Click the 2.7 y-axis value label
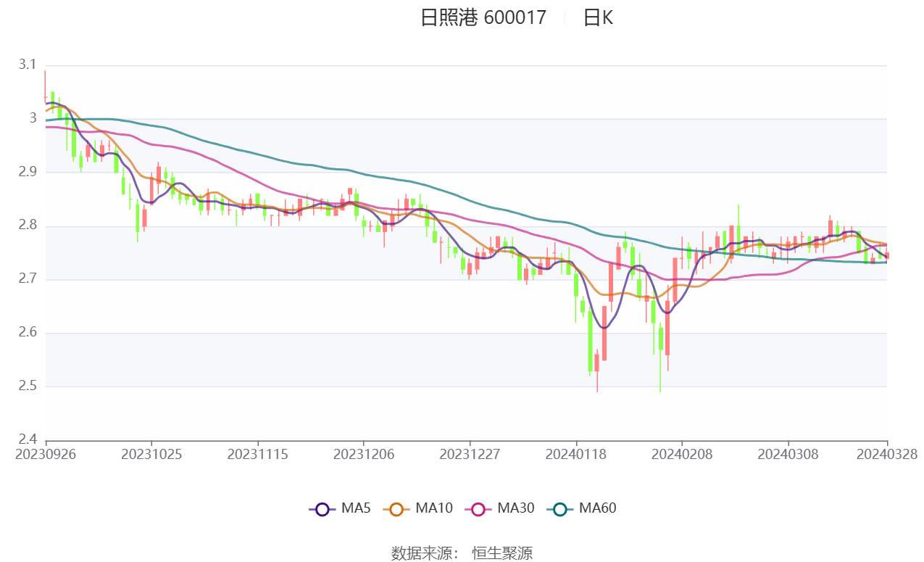924x562 pixels. [27, 279]
